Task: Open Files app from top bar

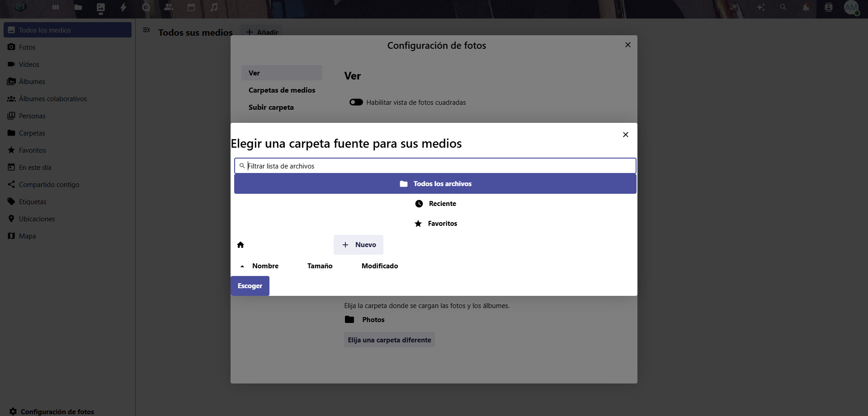Action: point(78,7)
